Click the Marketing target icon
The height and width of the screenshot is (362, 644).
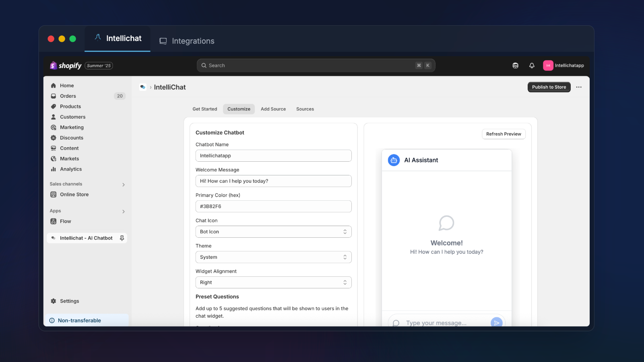click(53, 128)
